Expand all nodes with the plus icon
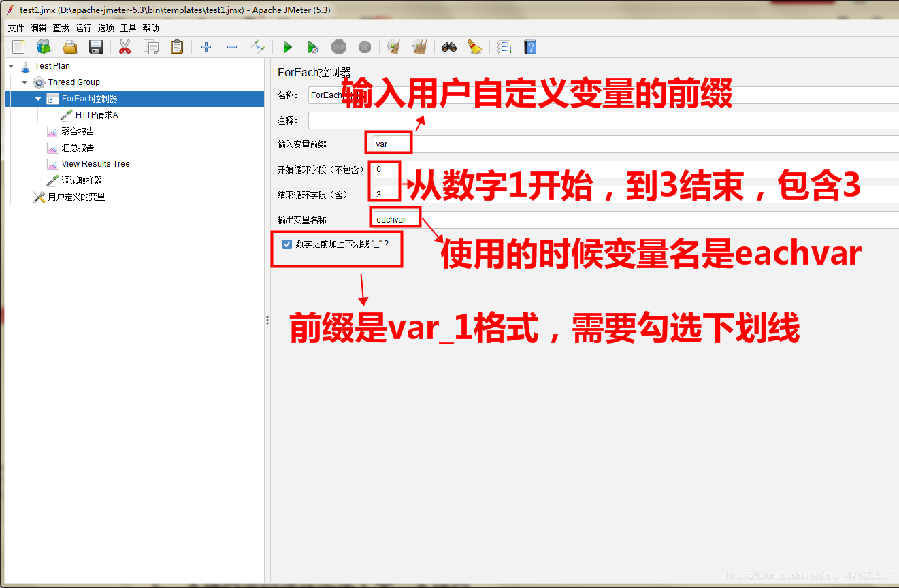The height and width of the screenshot is (588, 899). (206, 47)
